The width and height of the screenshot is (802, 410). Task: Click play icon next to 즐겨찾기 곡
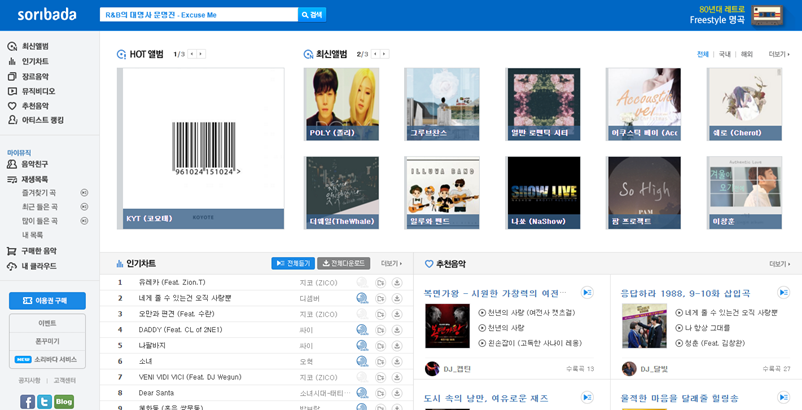click(84, 193)
